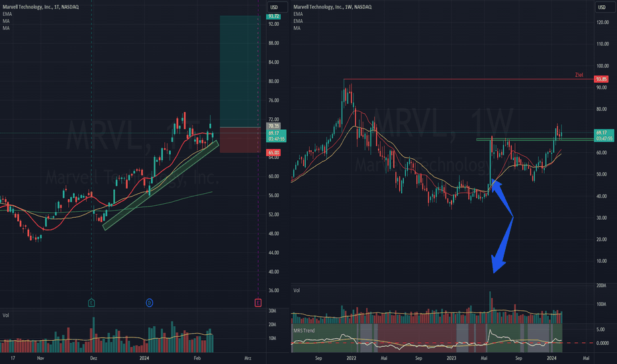Select the long position's red stop-loss zone
Image resolution: width=617 pixels, height=364 pixels.
point(240,140)
